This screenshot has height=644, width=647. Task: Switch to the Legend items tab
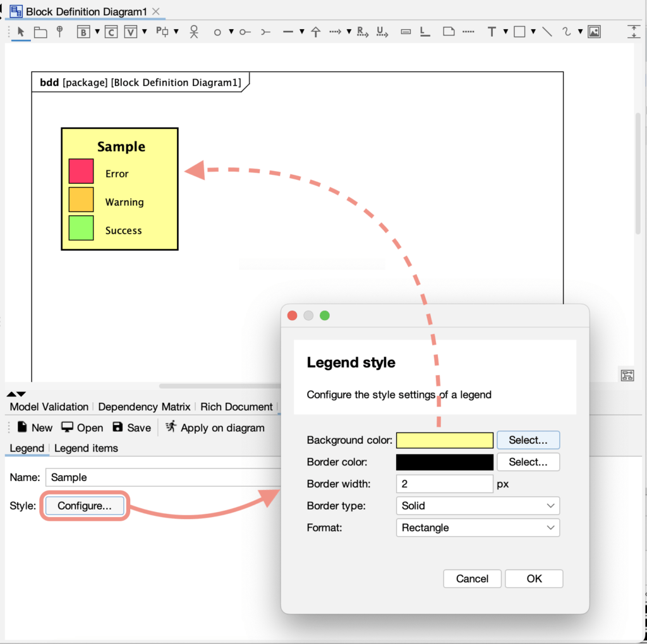click(86, 448)
